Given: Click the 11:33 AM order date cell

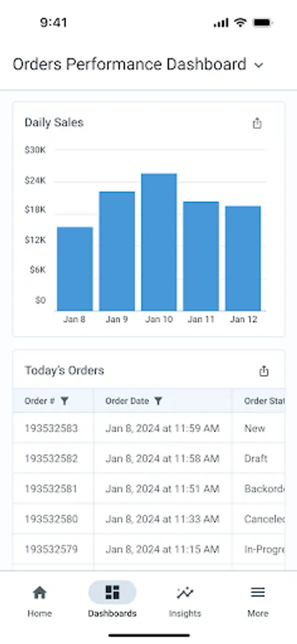Looking at the screenshot, I should 162,519.
